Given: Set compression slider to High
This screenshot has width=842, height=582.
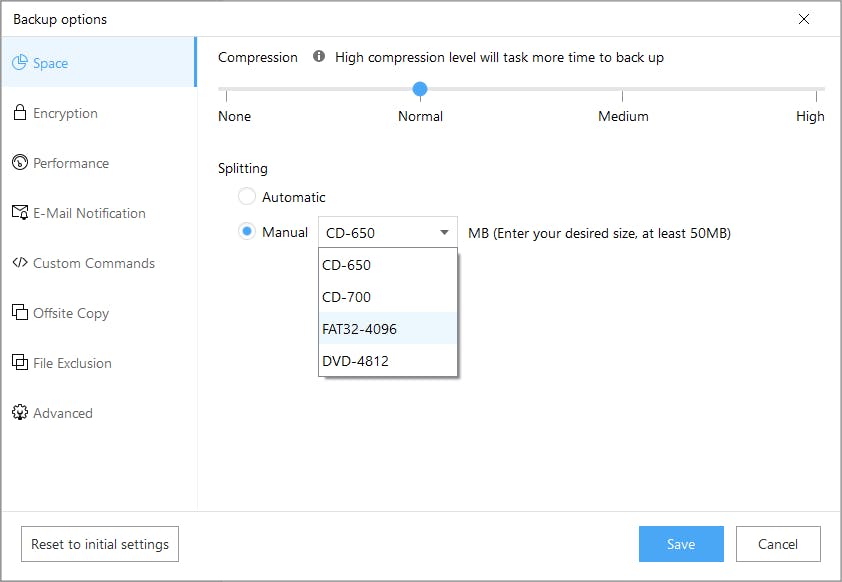Looking at the screenshot, I should [819, 95].
